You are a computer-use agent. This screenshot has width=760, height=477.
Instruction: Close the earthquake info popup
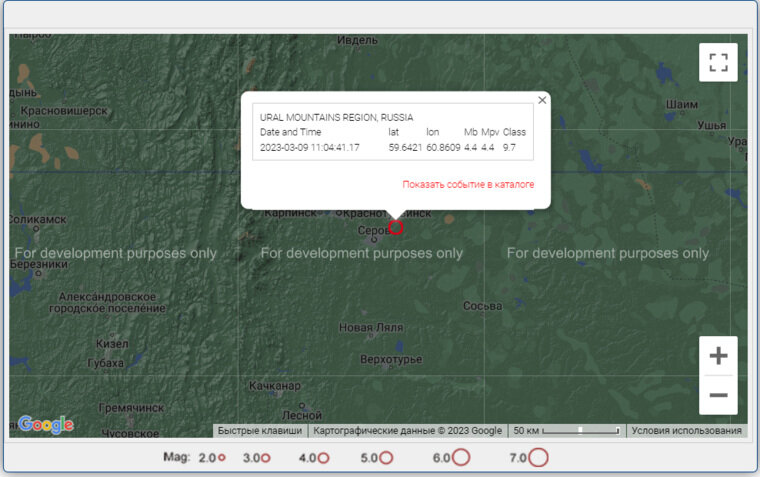(x=542, y=100)
